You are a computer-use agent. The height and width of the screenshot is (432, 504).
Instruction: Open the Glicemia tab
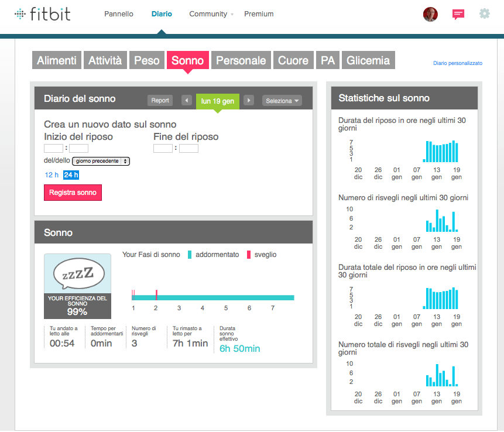368,60
